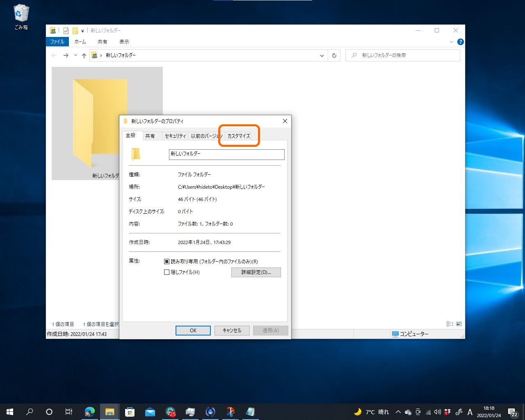
Task: Click the volume icon in the system tray
Action: click(437, 412)
